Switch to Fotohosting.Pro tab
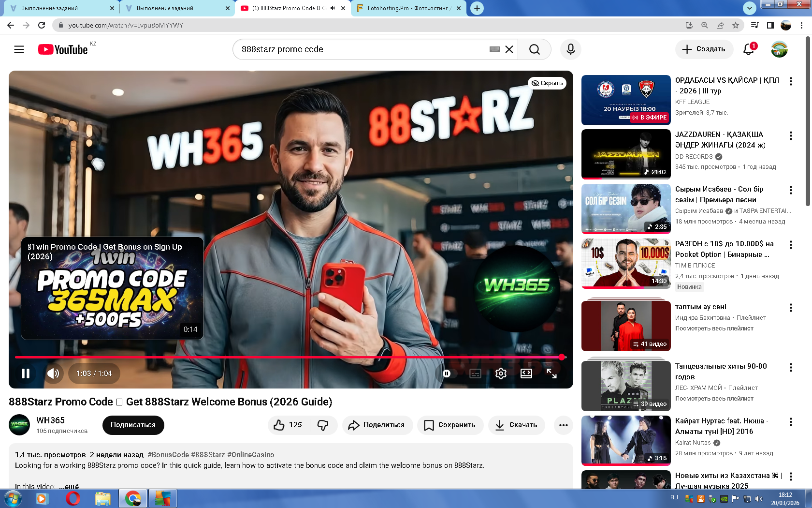The image size is (812, 508). (x=408, y=8)
